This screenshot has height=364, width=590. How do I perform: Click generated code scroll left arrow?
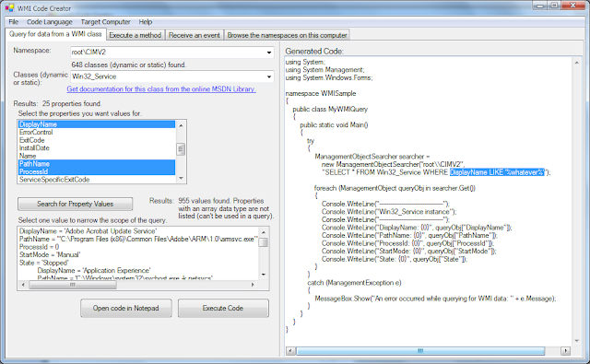click(291, 351)
